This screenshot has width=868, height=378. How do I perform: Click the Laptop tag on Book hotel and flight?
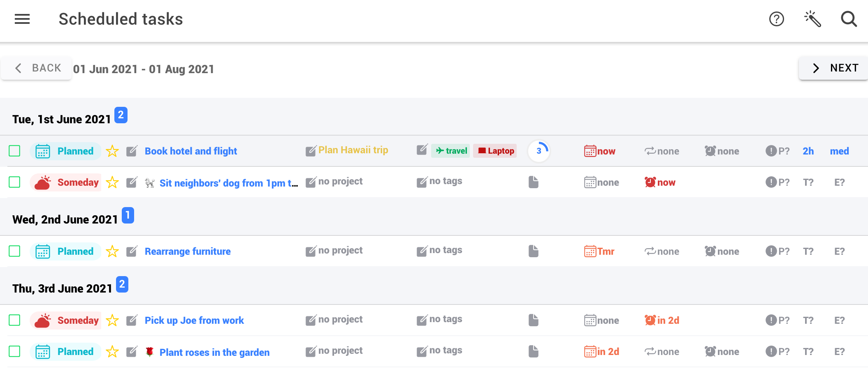(x=495, y=151)
